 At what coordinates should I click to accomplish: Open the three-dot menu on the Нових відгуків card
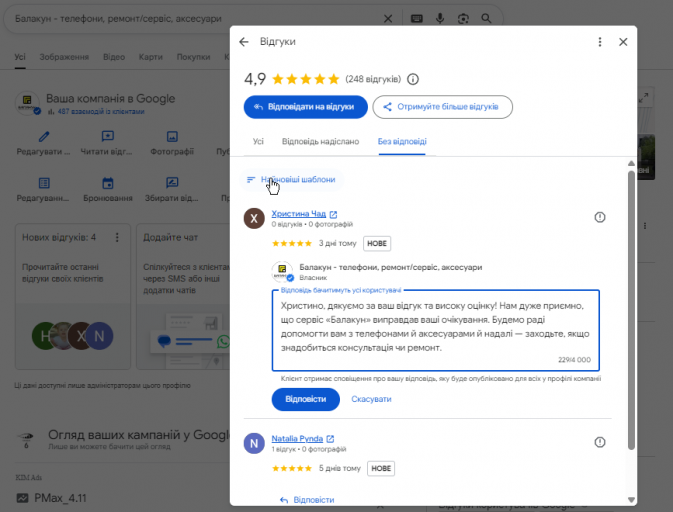coord(117,237)
